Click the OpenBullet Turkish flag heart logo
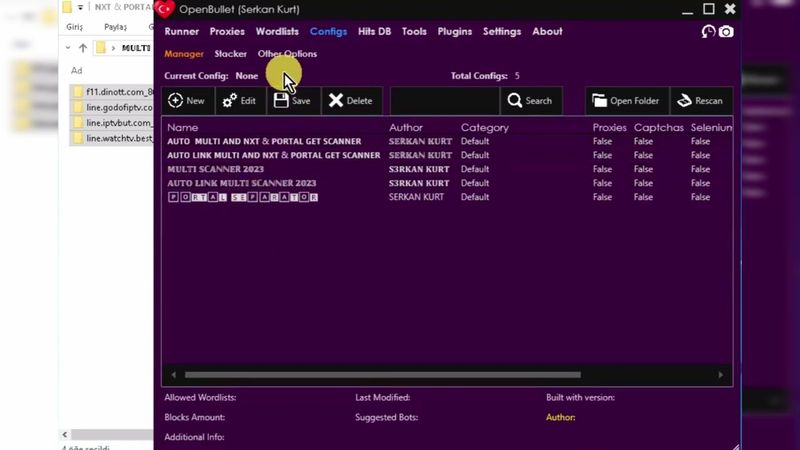This screenshot has height=450, width=800. tap(164, 9)
